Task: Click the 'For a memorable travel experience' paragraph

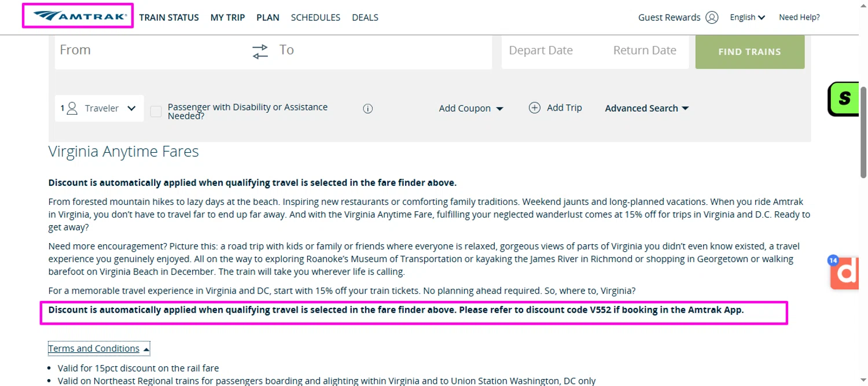Action: pyautogui.click(x=342, y=290)
